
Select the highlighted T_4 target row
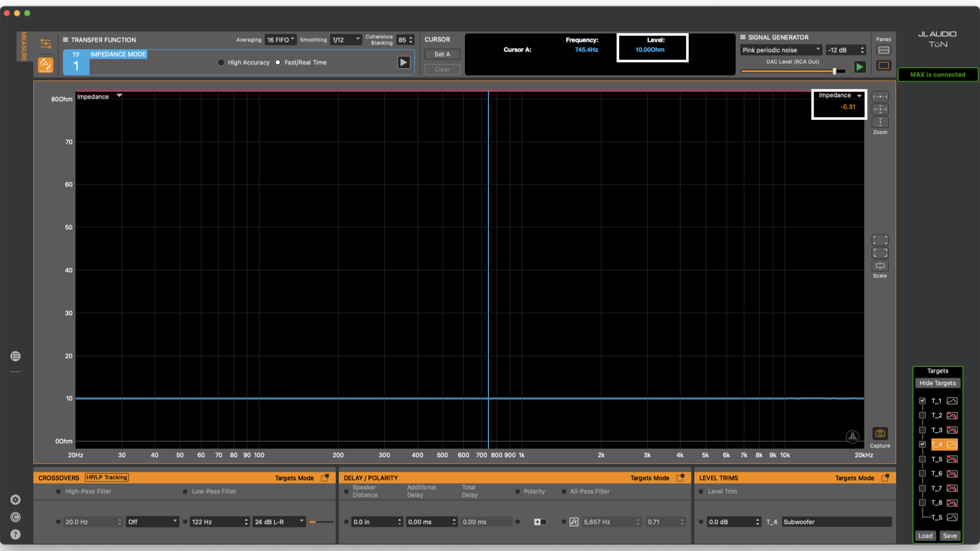pos(944,444)
